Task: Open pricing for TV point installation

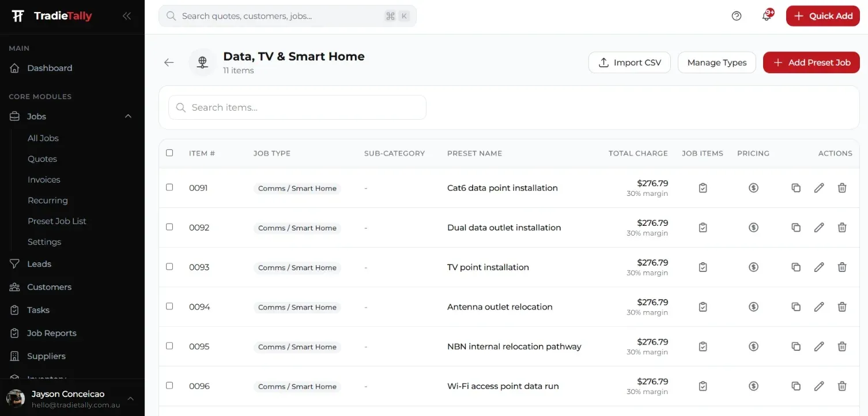Action: (x=753, y=267)
